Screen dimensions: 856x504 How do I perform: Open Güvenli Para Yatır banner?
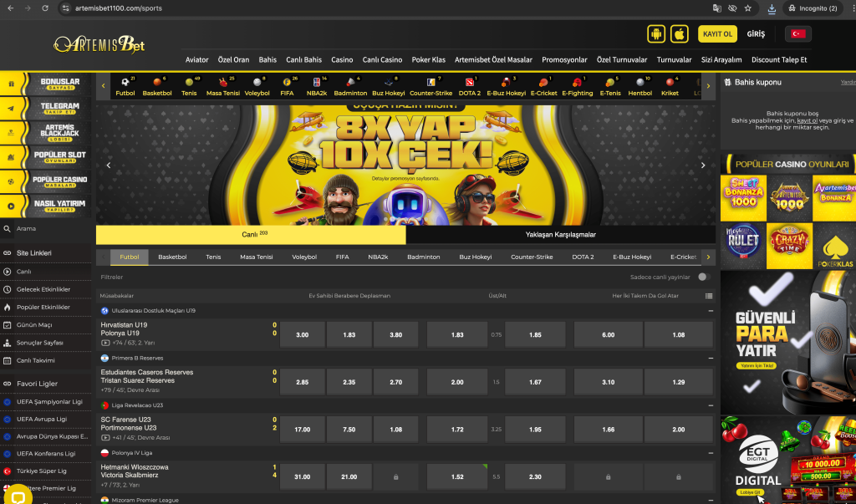788,343
